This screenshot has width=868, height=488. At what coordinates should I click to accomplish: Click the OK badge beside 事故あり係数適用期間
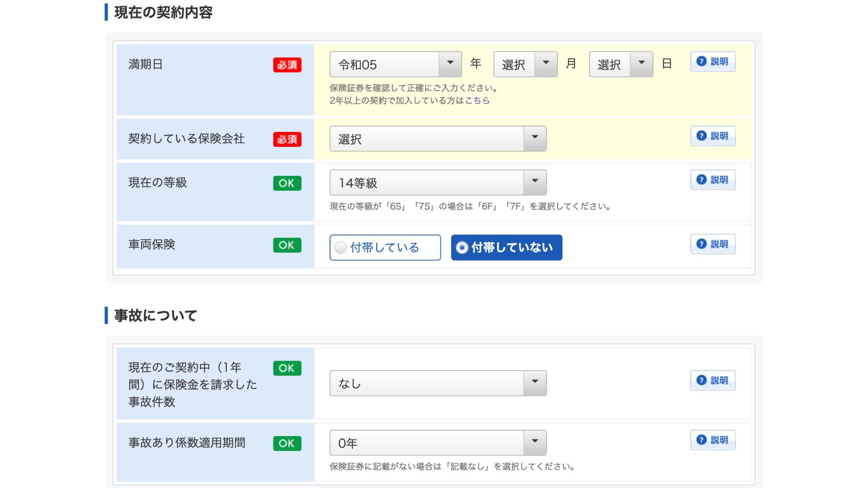[287, 443]
